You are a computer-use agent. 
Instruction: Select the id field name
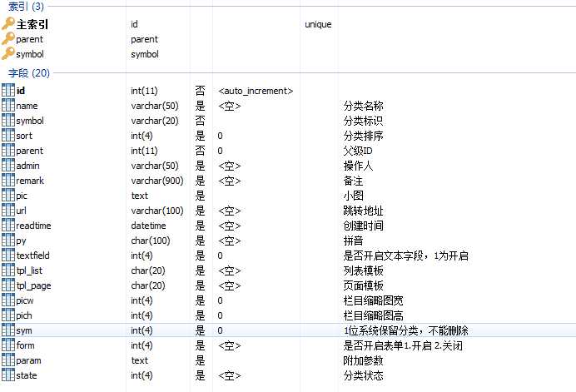(x=21, y=91)
